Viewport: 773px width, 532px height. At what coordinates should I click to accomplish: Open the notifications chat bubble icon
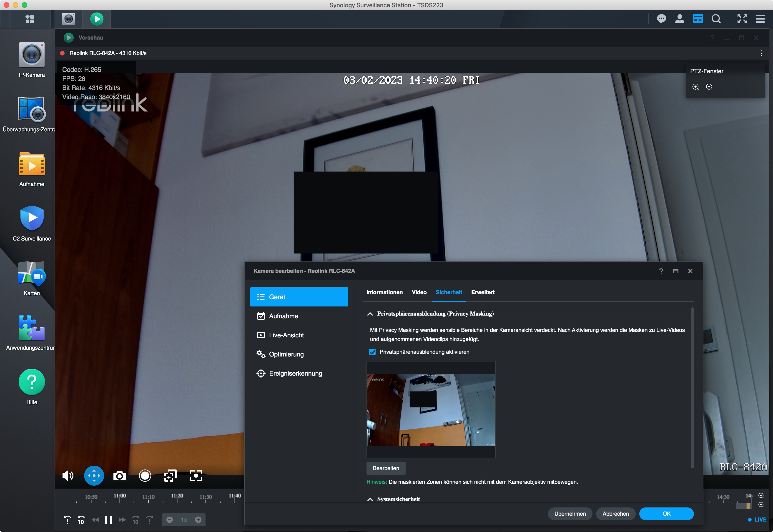[661, 19]
